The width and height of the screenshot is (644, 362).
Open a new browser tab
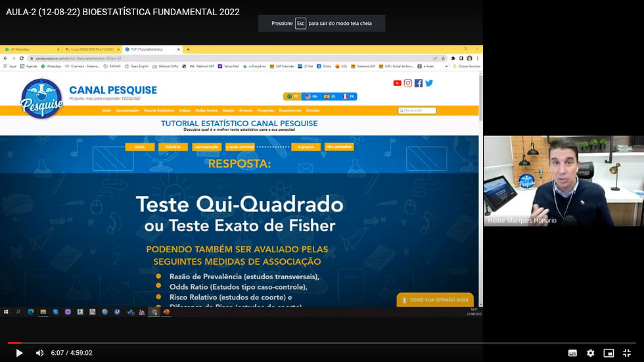[x=188, y=49]
